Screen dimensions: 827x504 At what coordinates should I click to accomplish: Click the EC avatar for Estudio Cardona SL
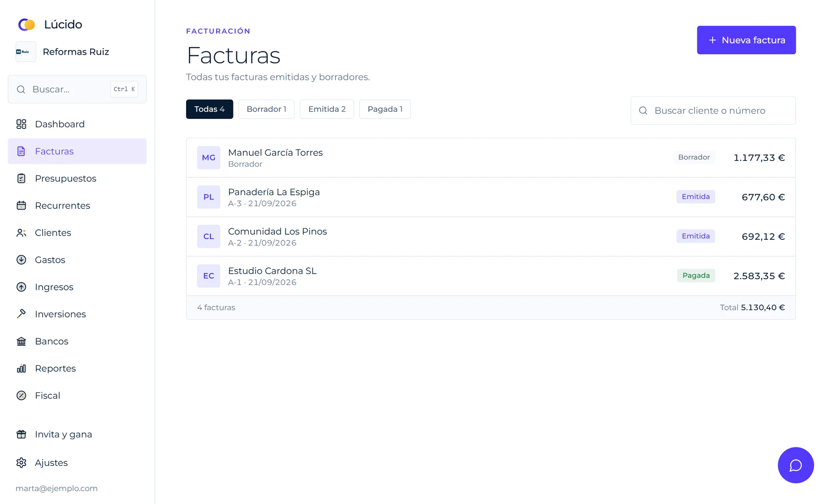coord(209,276)
